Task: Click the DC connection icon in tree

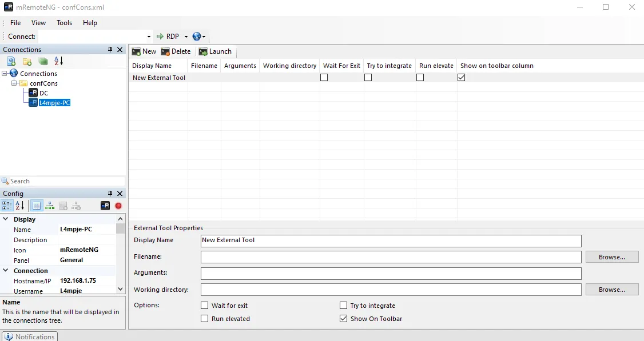Action: [x=33, y=93]
